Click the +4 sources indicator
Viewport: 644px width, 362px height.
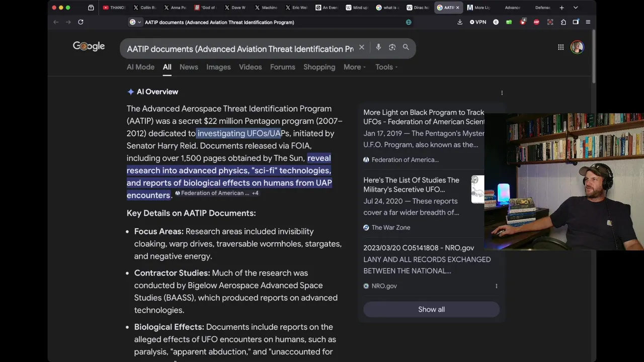tap(255, 193)
